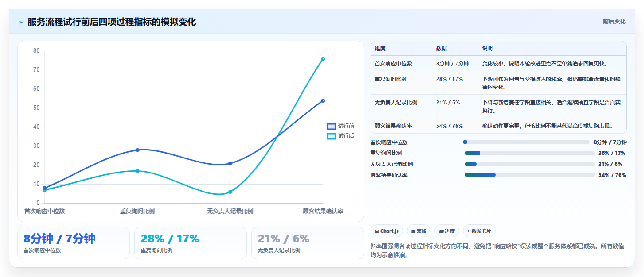Click the 试行前 data point at 顾客结果确认率
Image resolution: width=644 pixels, height=277 pixels.
323,100
